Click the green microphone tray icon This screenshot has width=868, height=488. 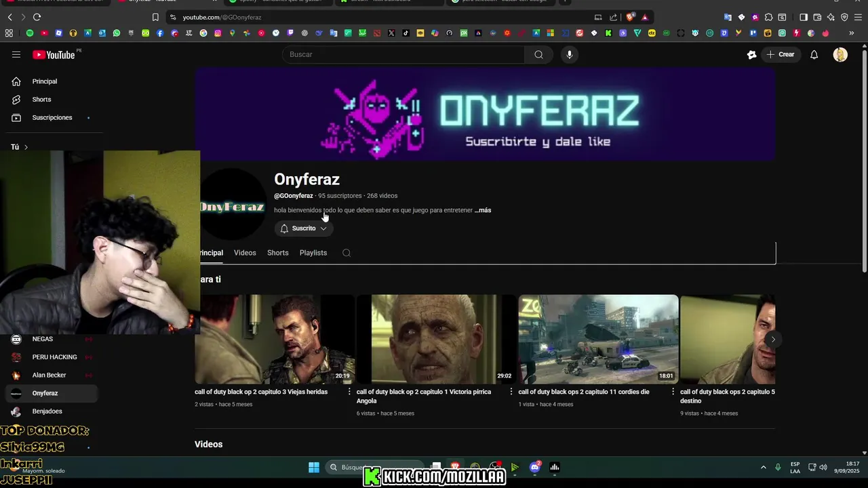point(778,467)
